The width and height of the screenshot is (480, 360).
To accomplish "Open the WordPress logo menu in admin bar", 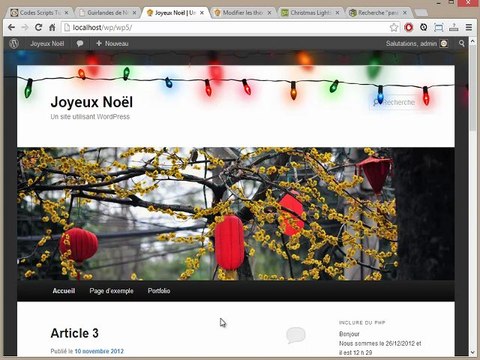I will pos(14,44).
